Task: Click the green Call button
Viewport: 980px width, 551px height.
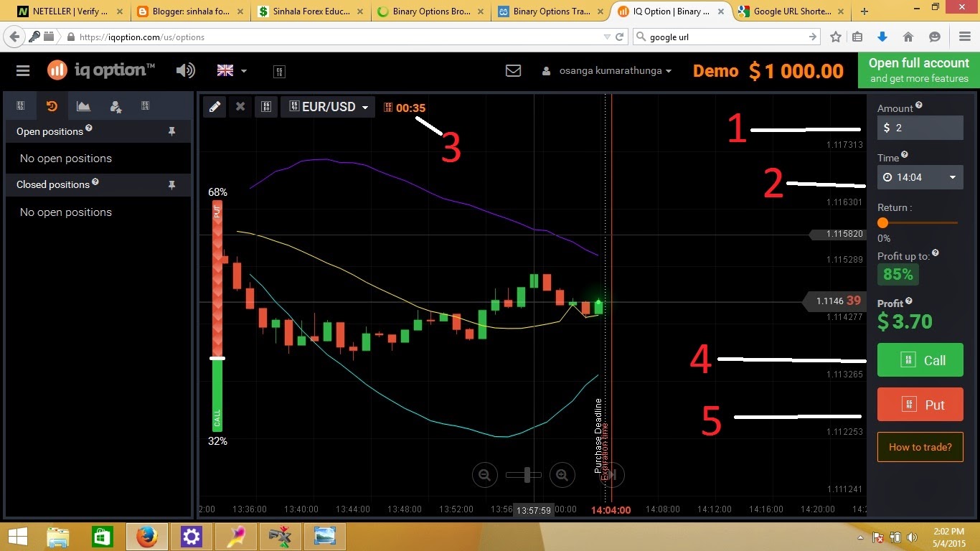Action: click(920, 360)
